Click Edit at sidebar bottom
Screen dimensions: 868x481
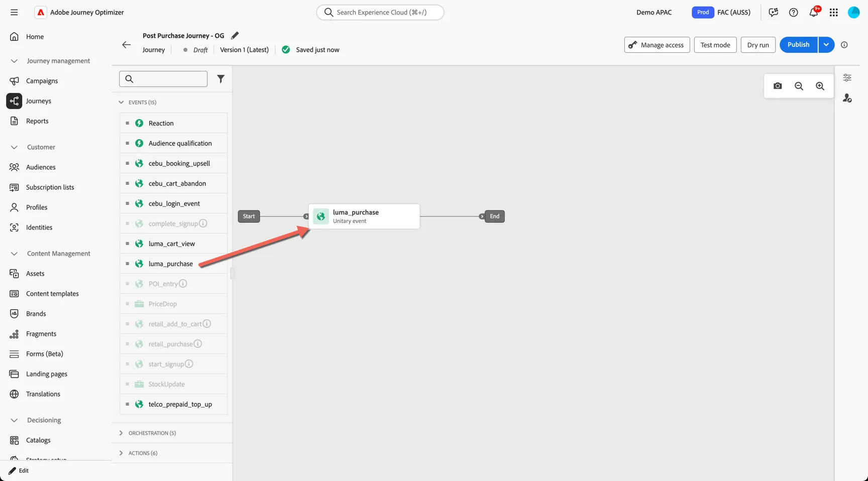(x=19, y=470)
